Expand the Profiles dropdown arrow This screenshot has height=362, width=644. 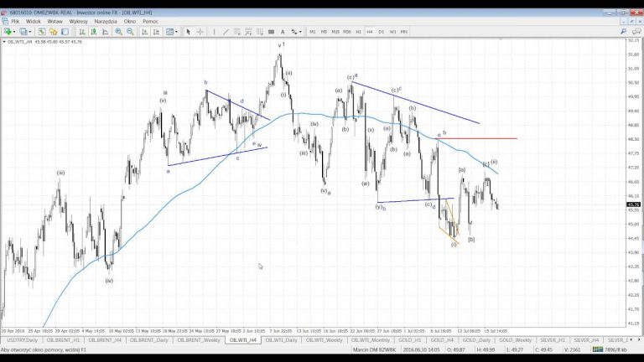[29, 32]
